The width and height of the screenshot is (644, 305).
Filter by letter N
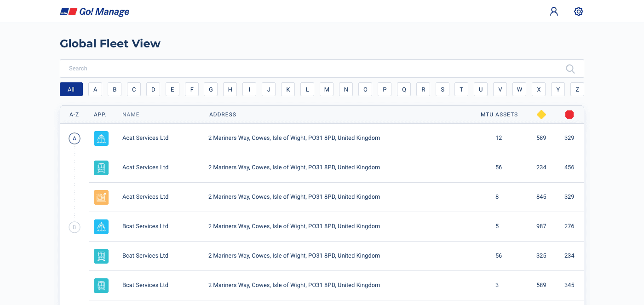(x=346, y=89)
